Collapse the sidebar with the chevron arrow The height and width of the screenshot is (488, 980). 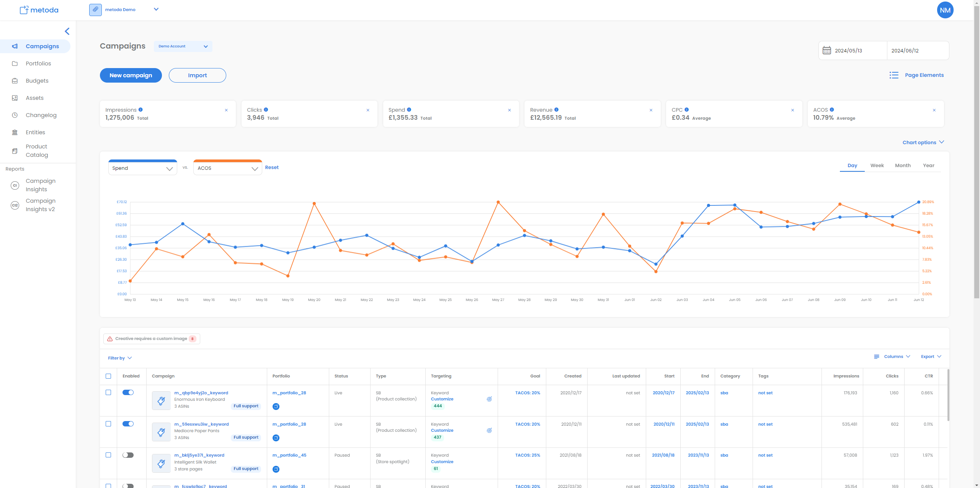point(67,31)
